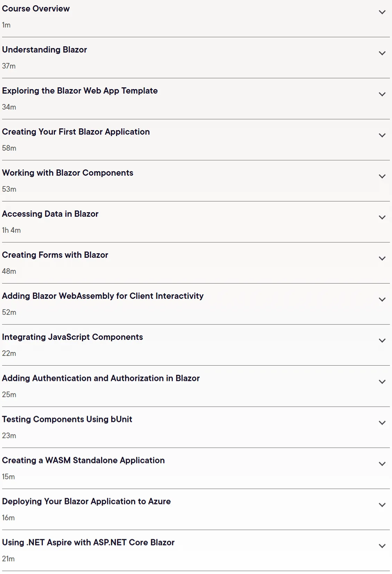Click the Accessing Data in Blazor title
Image resolution: width=392 pixels, height=574 pixels.
coord(50,214)
